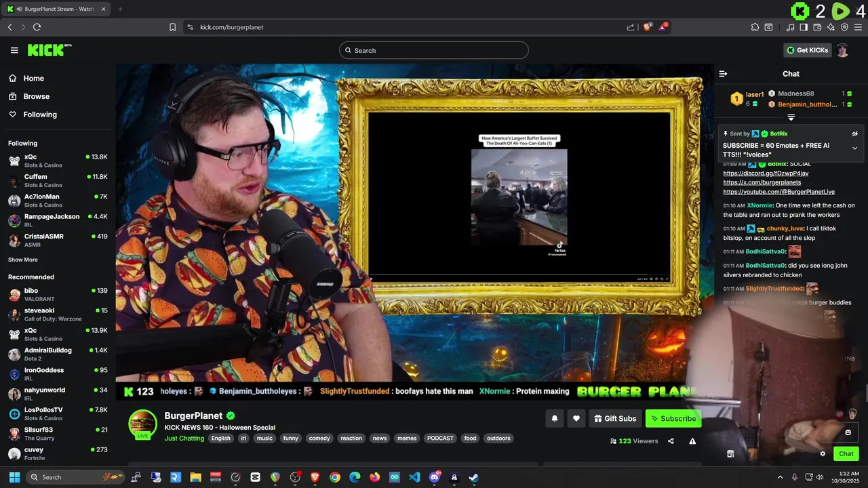Open Silsurf83 recommended channel
The image size is (868, 488).
coord(58,433)
